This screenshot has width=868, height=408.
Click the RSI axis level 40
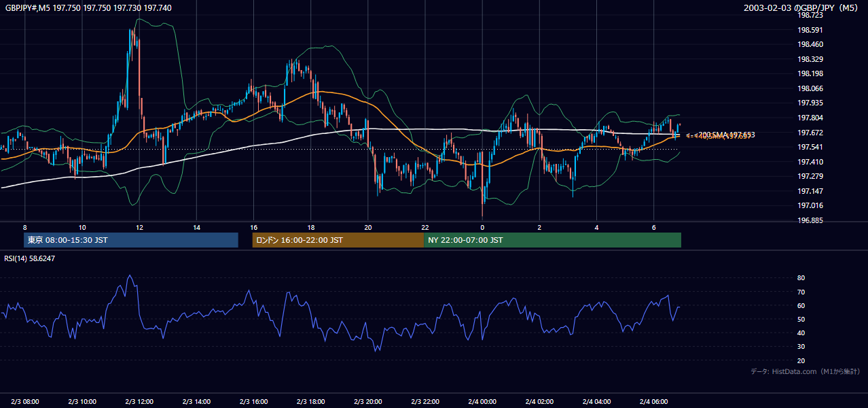click(801, 333)
